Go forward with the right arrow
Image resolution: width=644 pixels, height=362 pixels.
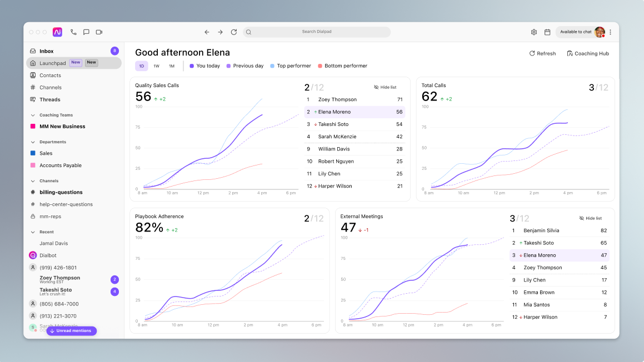pyautogui.click(x=220, y=32)
